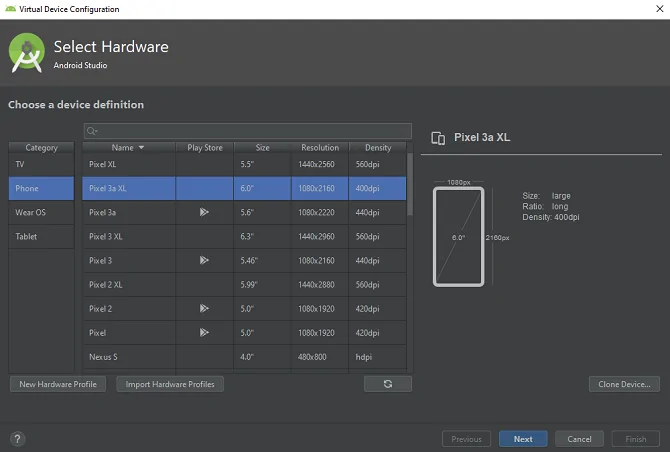
Task: Select the Wear OS category
Action: [x=41, y=212]
